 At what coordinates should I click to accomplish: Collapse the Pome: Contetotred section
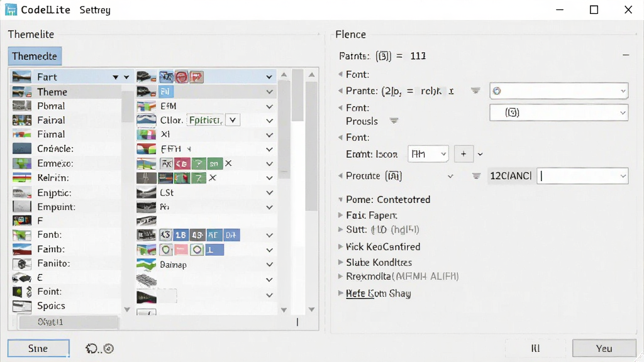coord(340,199)
